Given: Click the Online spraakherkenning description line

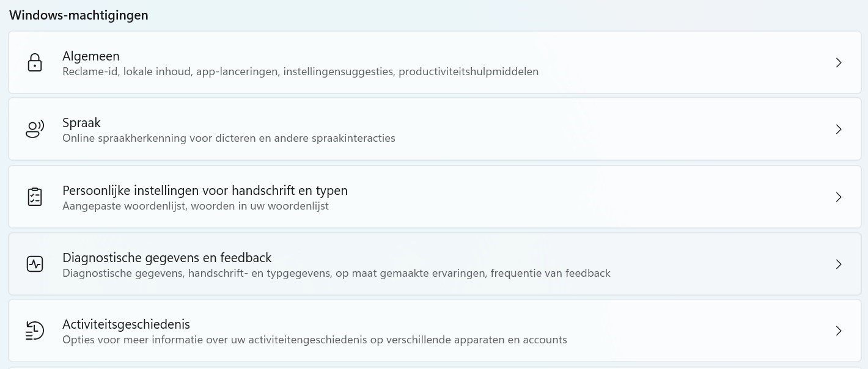Looking at the screenshot, I should pyautogui.click(x=229, y=138).
